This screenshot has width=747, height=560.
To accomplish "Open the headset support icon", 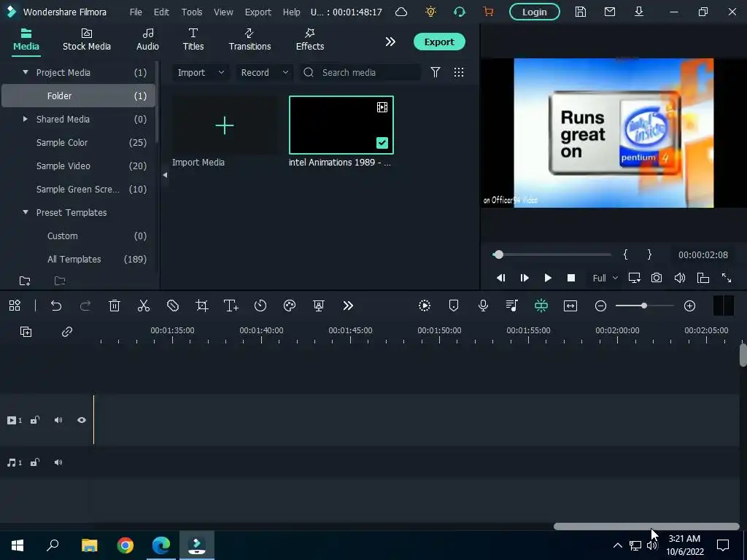I will point(460,12).
